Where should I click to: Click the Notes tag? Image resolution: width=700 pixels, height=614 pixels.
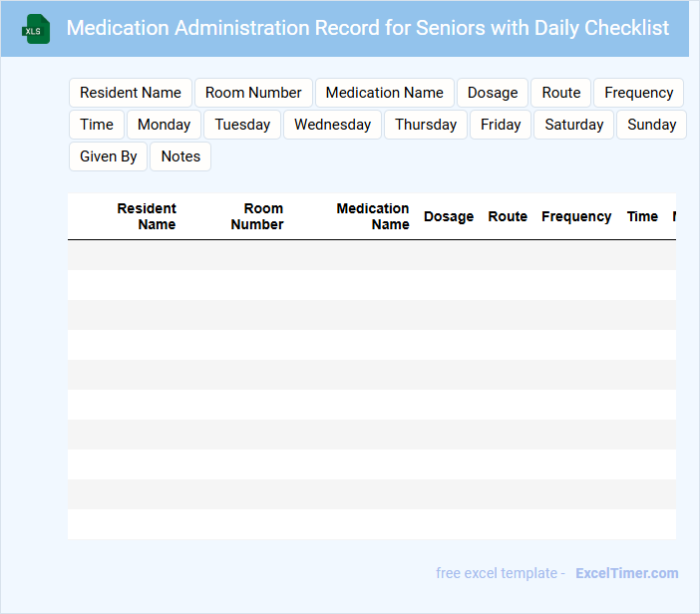click(180, 156)
